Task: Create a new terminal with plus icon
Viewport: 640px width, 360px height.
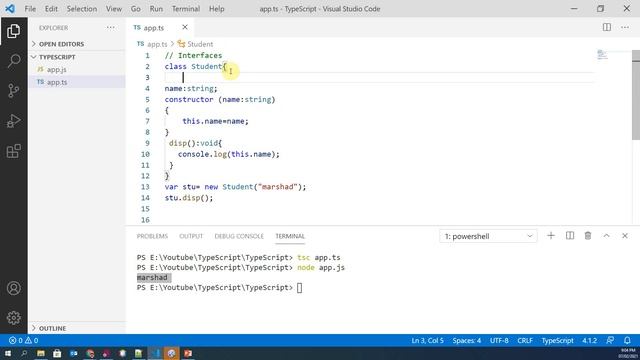Action: click(x=551, y=236)
